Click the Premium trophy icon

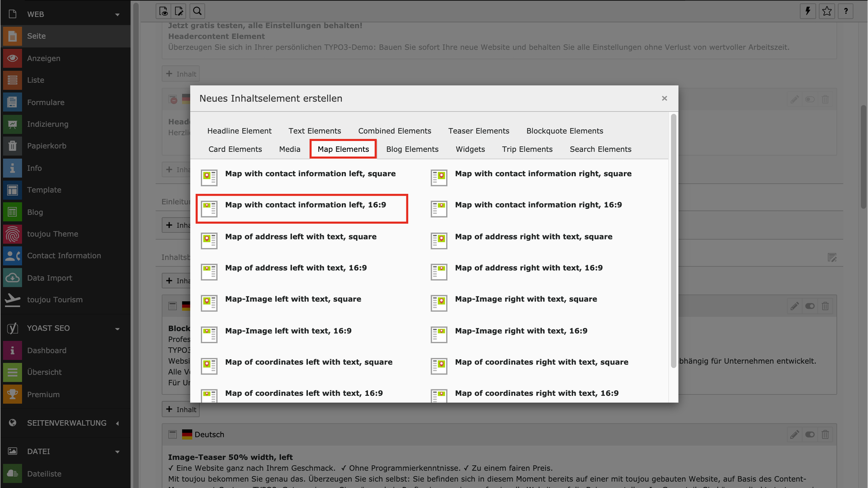point(12,394)
